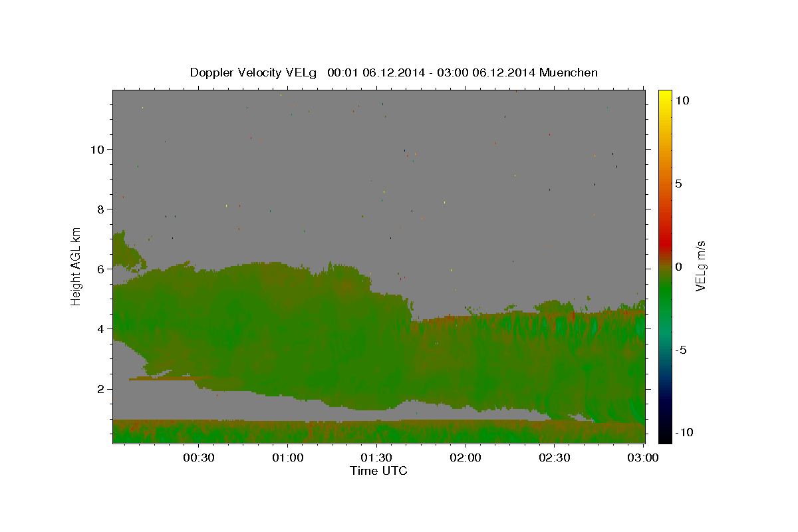The width and height of the screenshot is (798, 532).
Task: Click the 01:00 time tick label
Action: (x=288, y=458)
